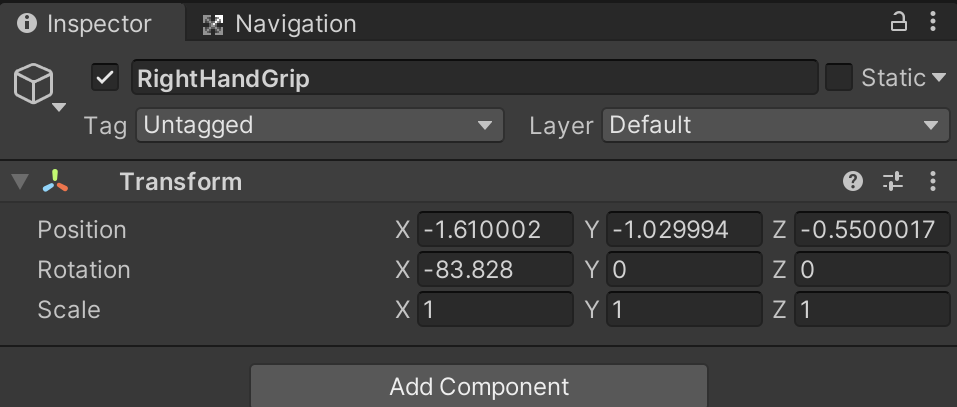Image resolution: width=957 pixels, height=407 pixels.
Task: Disable the RightHandGrip active checkbox
Action: 105,77
